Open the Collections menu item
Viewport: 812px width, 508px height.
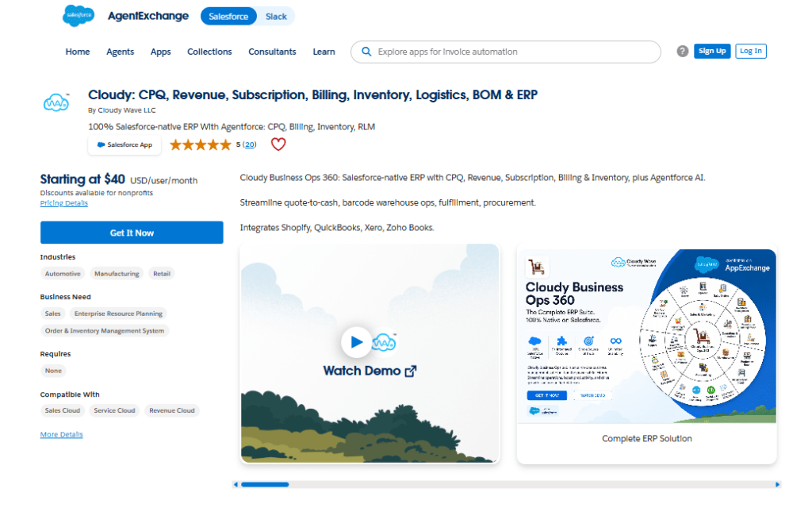pyautogui.click(x=209, y=52)
